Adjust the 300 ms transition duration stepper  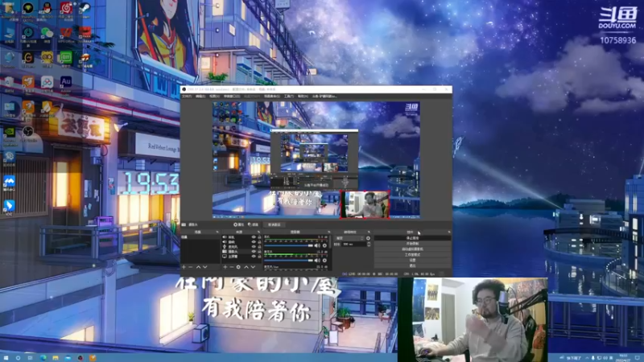tap(369, 245)
